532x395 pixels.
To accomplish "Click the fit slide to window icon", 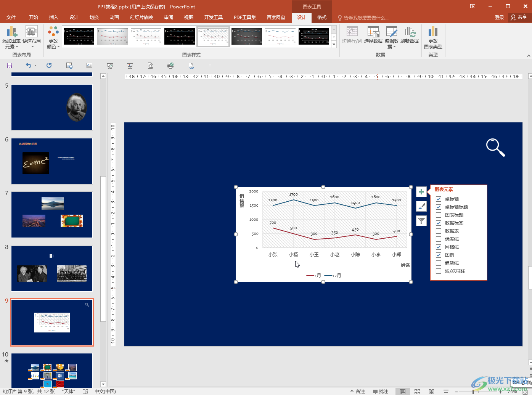I will (525, 392).
